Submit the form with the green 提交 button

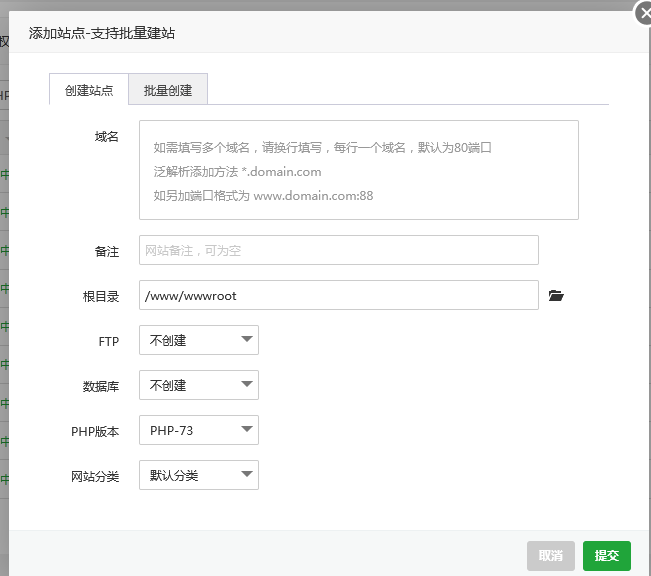pos(606,556)
